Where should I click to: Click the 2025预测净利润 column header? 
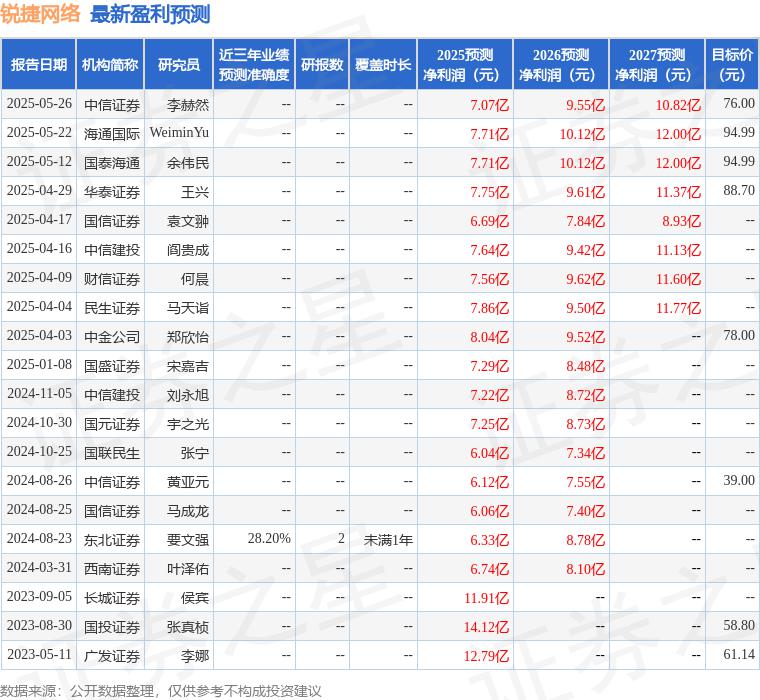[465, 64]
